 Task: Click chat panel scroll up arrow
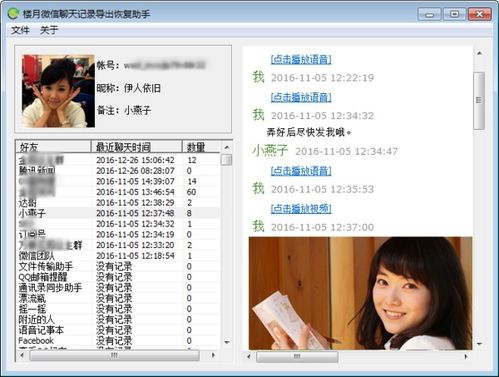479,53
